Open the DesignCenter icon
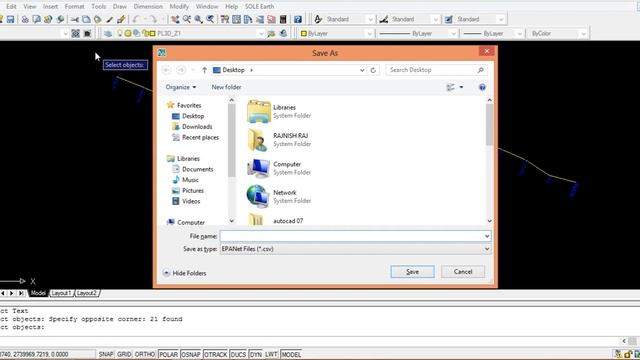 point(236,19)
